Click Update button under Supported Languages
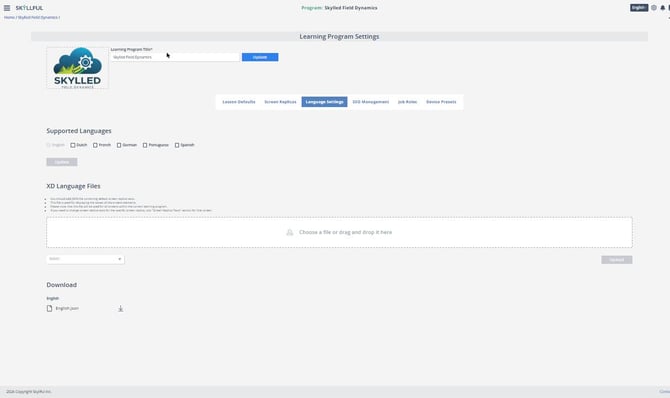Image resolution: width=670 pixels, height=398 pixels. click(x=62, y=162)
